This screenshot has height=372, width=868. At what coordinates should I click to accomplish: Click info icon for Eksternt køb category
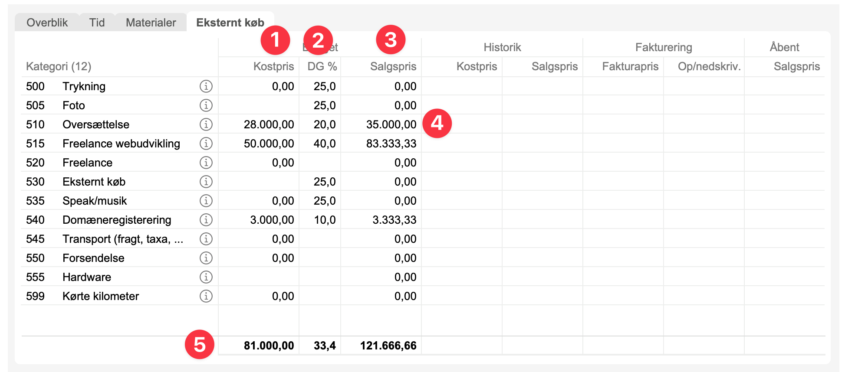point(206,182)
